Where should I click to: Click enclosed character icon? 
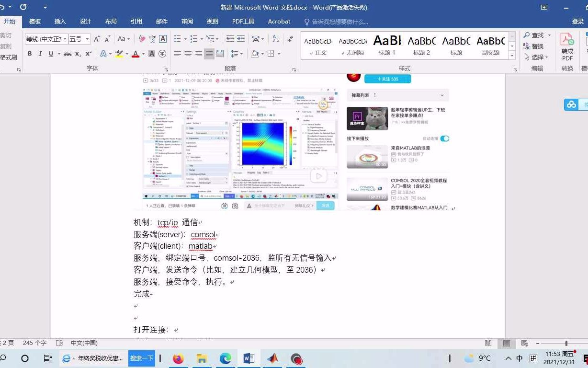pyautogui.click(x=162, y=54)
